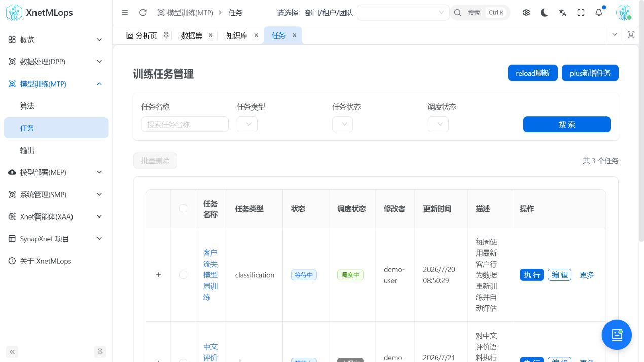Open the user avatar menu
The image size is (644, 362).
[x=624, y=13]
